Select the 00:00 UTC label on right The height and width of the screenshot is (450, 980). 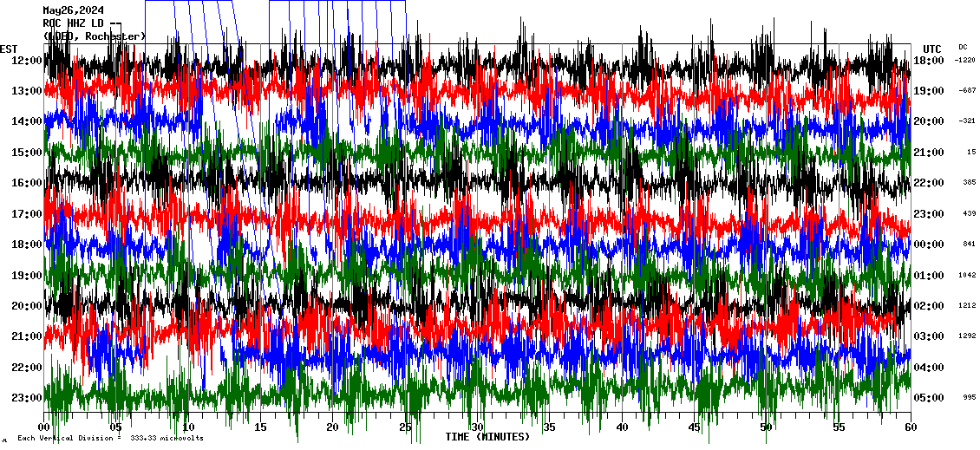930,245
